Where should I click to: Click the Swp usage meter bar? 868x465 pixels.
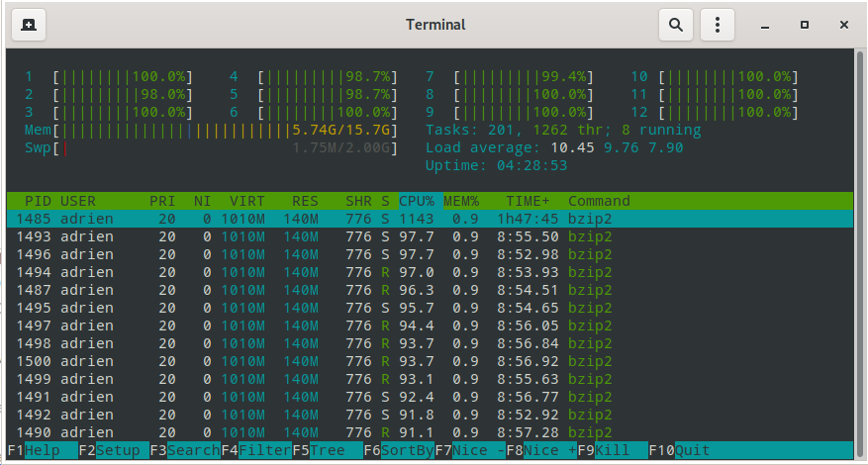pos(212,148)
